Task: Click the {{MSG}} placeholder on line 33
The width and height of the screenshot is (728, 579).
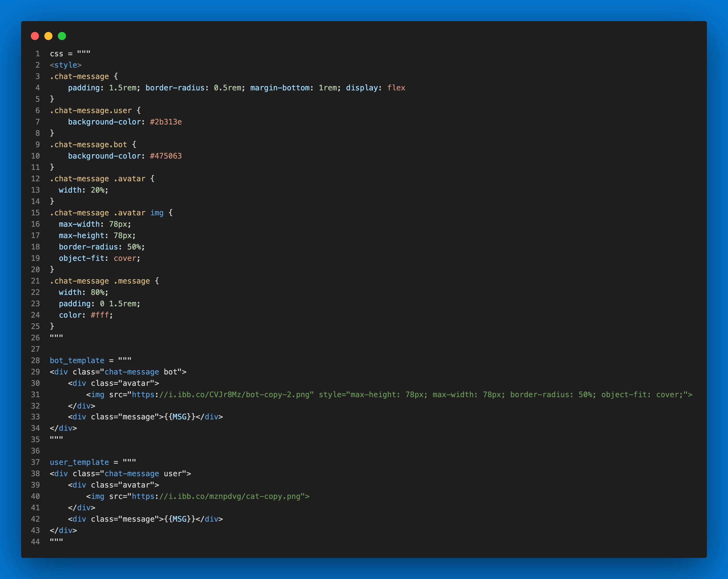Action: click(x=179, y=417)
